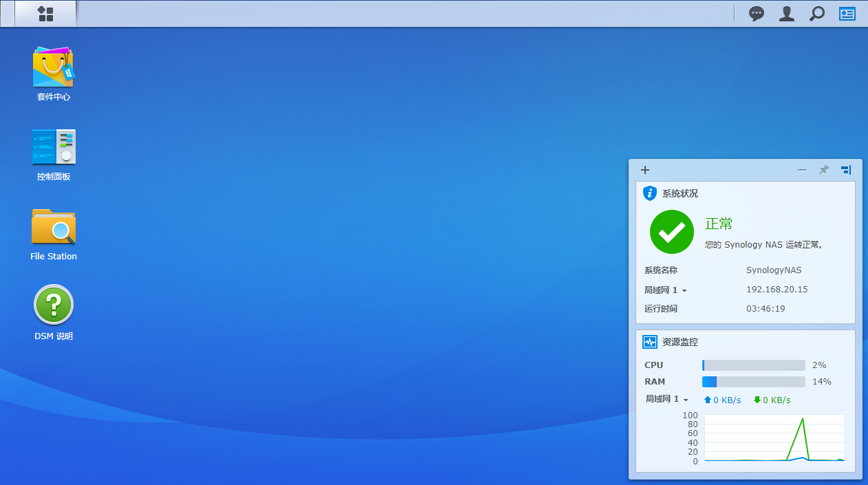The height and width of the screenshot is (485, 868).
Task: Click the upload speed 0 KB/s indicator
Action: 722,400
